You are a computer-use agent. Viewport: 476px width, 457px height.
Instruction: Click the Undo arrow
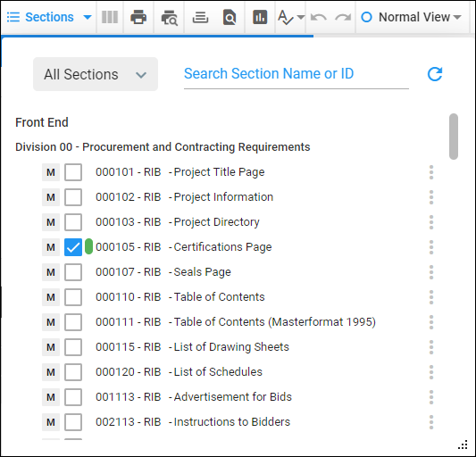(319, 17)
